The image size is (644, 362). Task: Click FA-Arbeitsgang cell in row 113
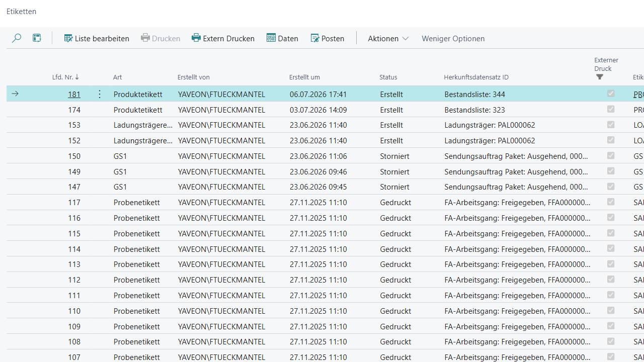point(517,264)
